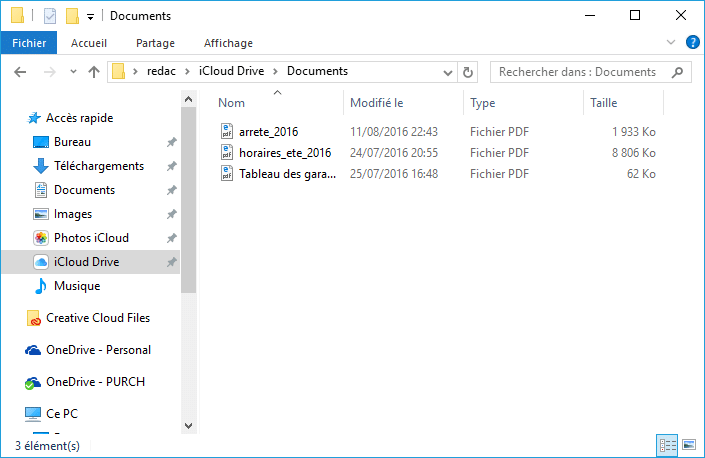The image size is (705, 458).
Task: Switch to details view layout icon
Action: [667, 445]
